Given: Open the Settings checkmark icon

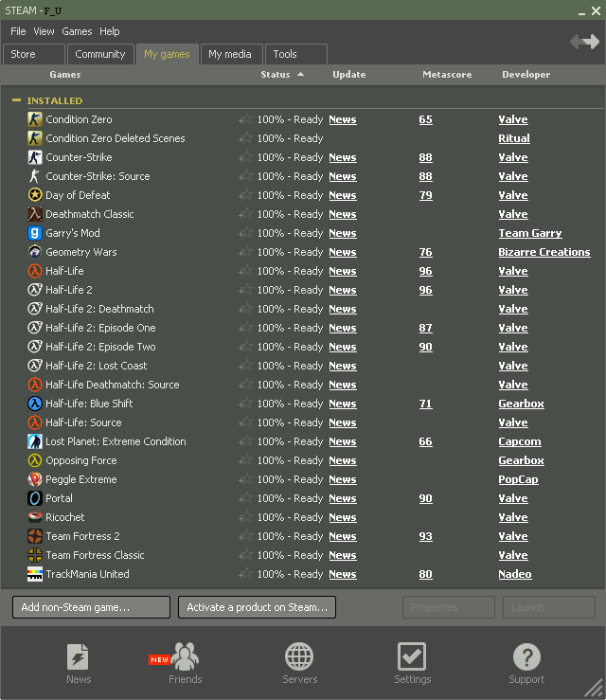Looking at the screenshot, I should 412,656.
